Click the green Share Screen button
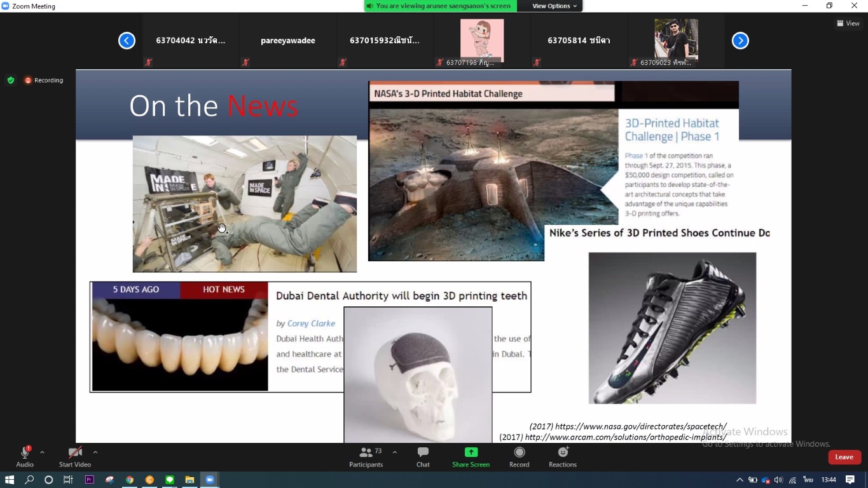Screen dimensions: 868x488 click(471, 457)
